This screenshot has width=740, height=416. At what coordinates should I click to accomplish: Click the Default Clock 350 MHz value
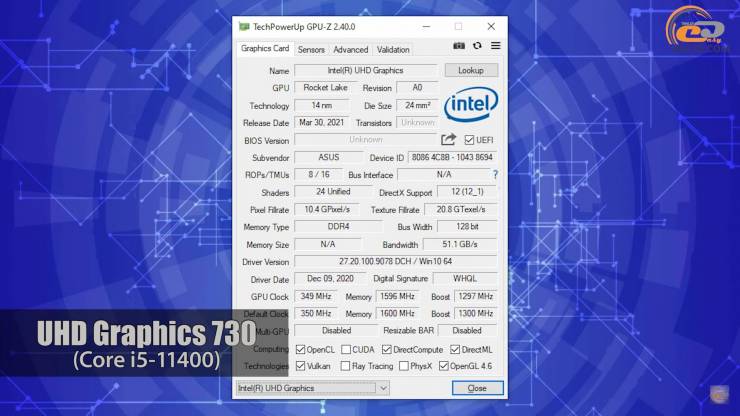pos(316,314)
